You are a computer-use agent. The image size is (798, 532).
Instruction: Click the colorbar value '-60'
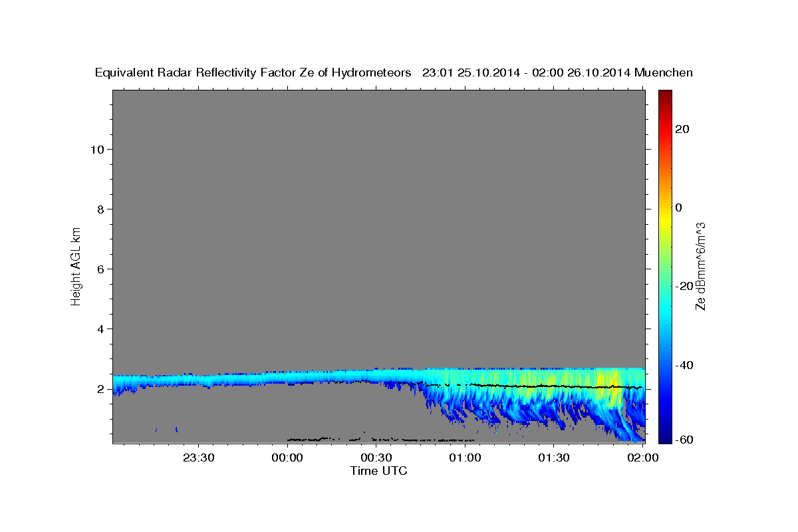[x=685, y=440]
